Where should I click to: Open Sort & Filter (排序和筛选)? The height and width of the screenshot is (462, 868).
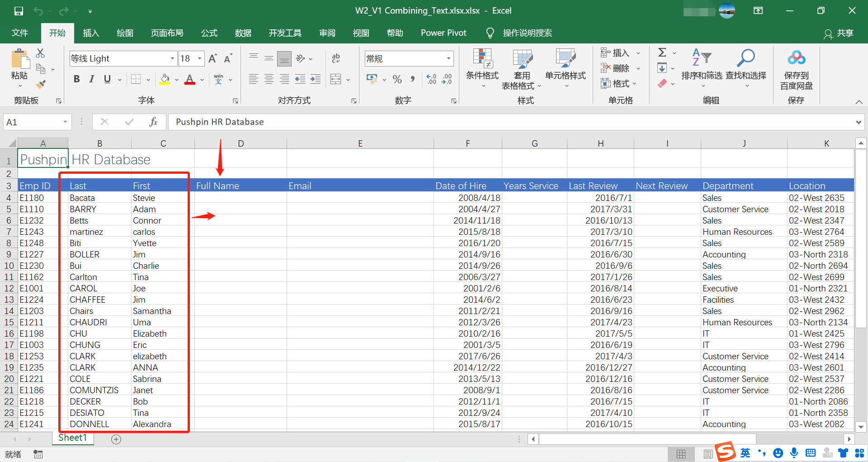coord(702,68)
